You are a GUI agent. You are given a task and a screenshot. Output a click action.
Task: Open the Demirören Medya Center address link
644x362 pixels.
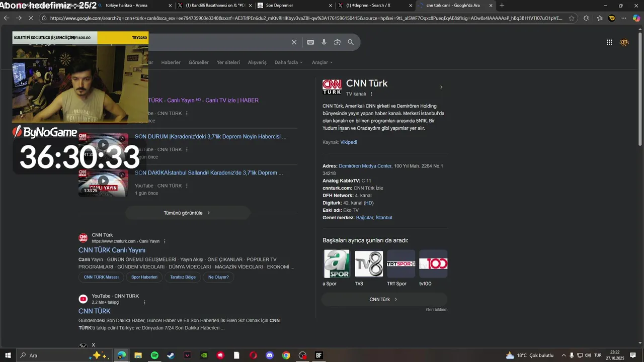pyautogui.click(x=365, y=166)
